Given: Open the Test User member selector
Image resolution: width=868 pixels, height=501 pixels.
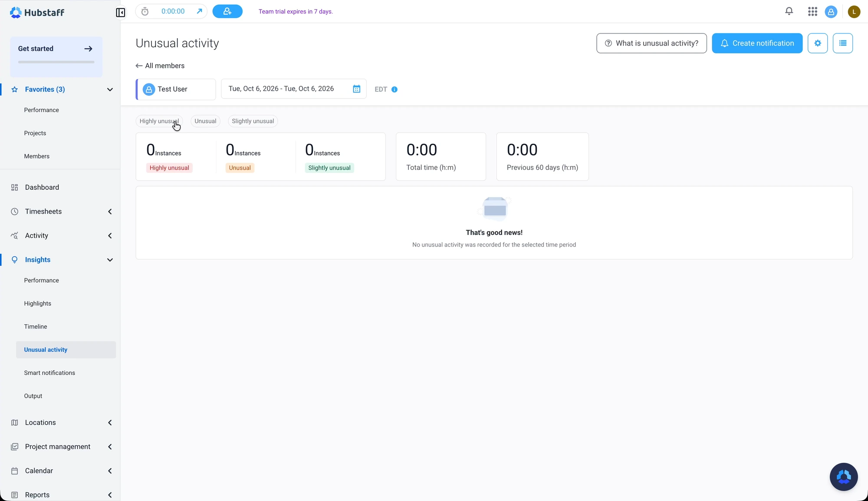Looking at the screenshot, I should coord(176,89).
